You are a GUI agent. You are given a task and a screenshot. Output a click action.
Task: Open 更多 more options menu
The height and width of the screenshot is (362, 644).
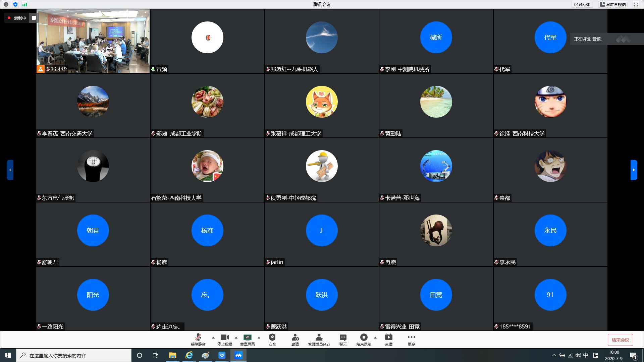click(411, 339)
